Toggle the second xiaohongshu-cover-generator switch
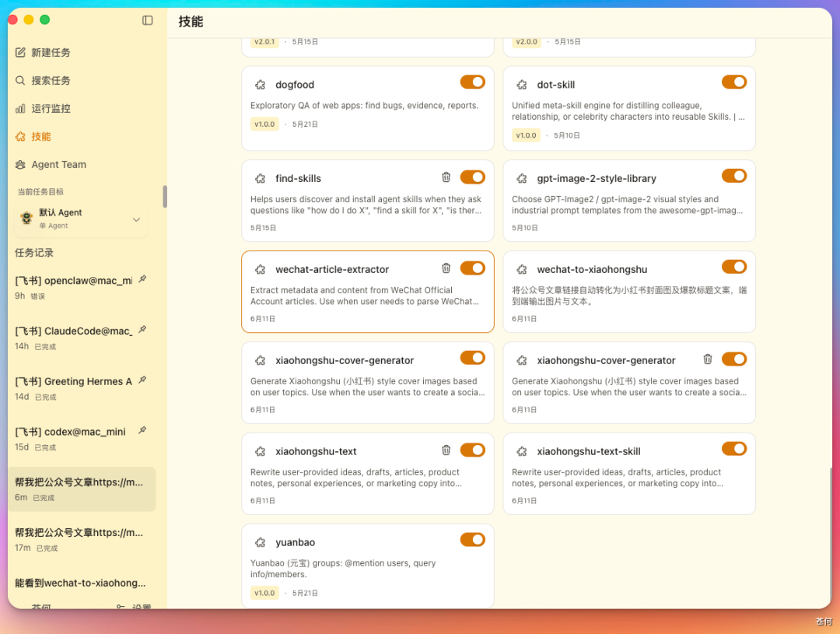 pyautogui.click(x=734, y=359)
